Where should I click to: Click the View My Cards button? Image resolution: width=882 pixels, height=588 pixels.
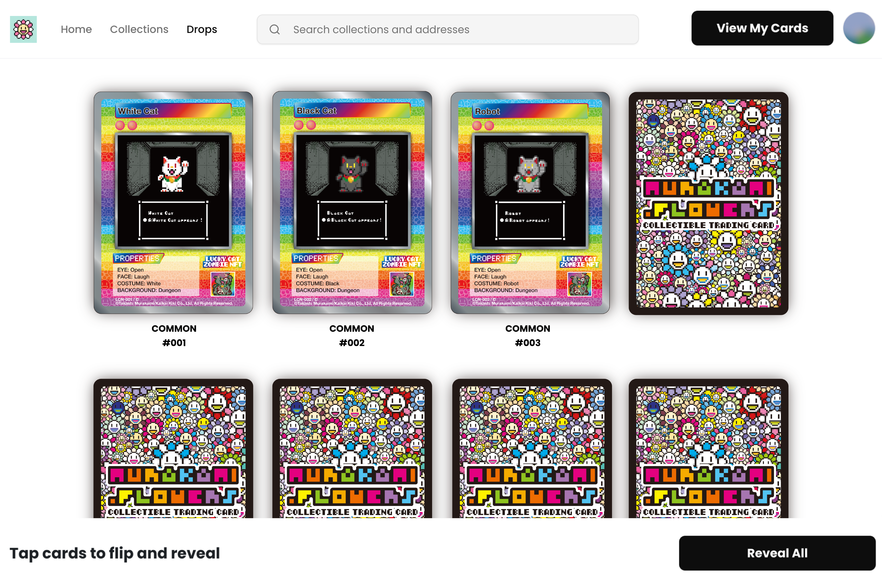coord(762,28)
